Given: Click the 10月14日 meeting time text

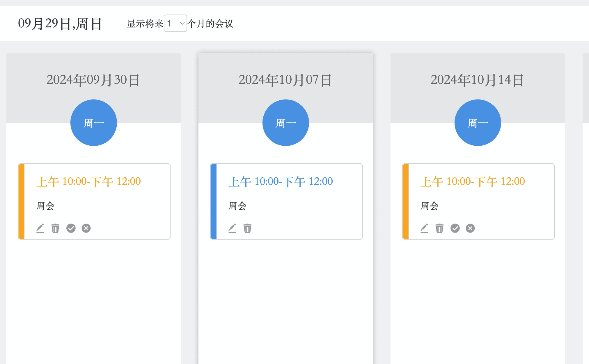Looking at the screenshot, I should tap(473, 181).
